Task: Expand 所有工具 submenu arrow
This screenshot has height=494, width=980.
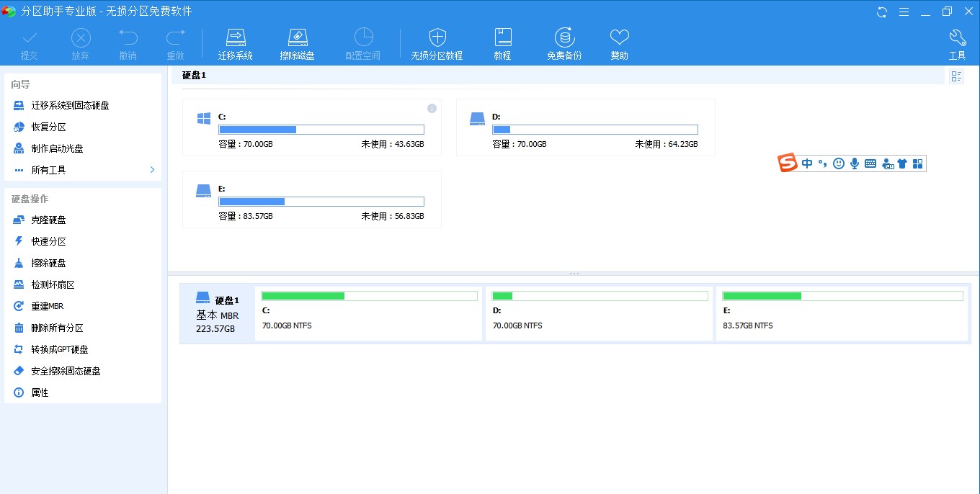Action: click(152, 170)
